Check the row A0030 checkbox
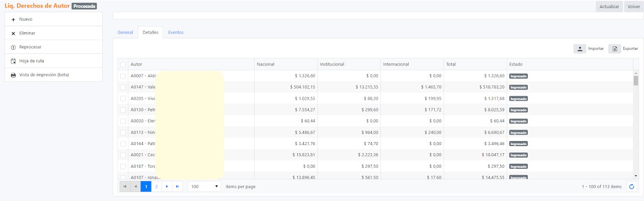 pos(123,121)
